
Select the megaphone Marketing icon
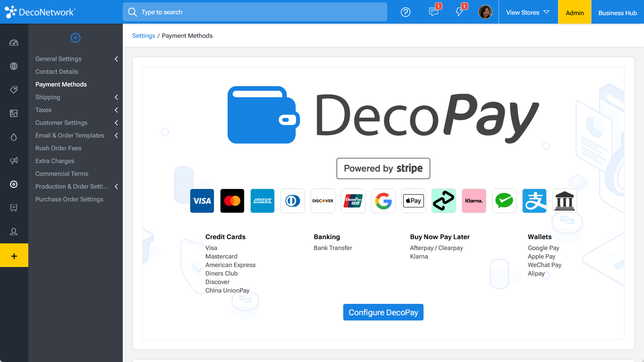pyautogui.click(x=14, y=161)
